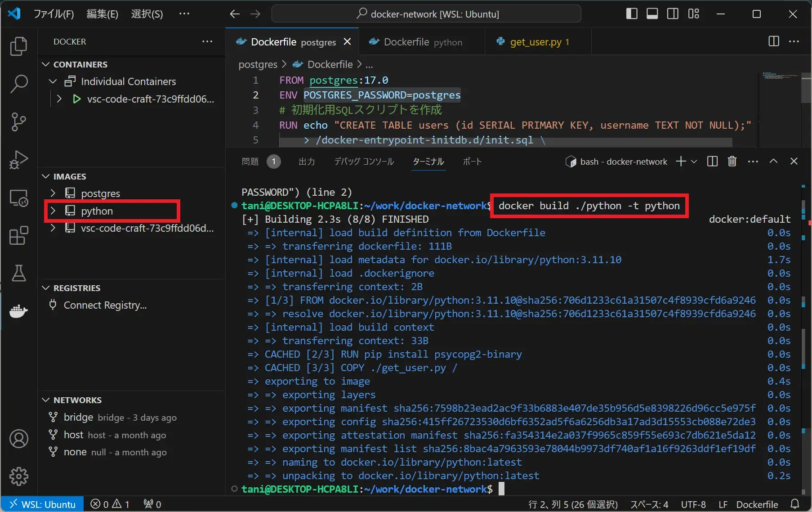Viewport: 812px width, 512px height.
Task: Open the Testing flask icon view
Action: click(18, 273)
